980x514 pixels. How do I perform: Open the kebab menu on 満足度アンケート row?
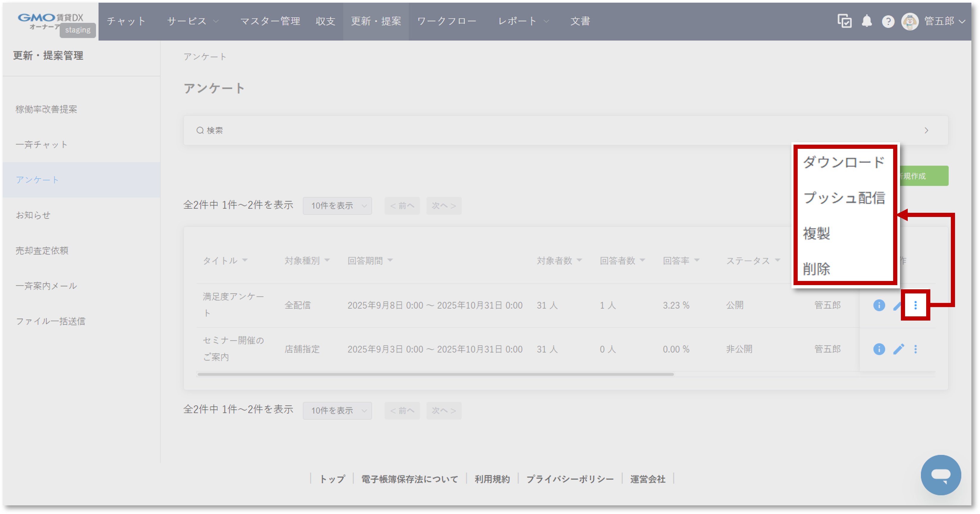pos(915,305)
